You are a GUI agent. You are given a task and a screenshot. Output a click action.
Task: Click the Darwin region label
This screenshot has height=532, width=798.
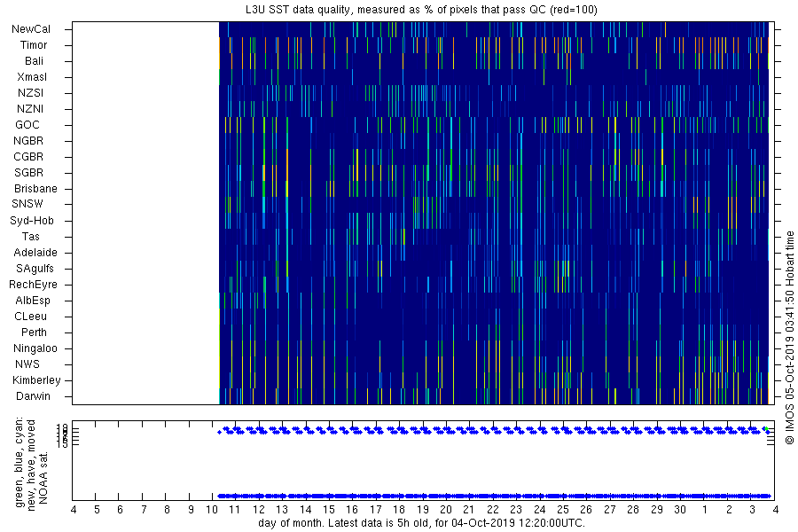pyautogui.click(x=33, y=395)
